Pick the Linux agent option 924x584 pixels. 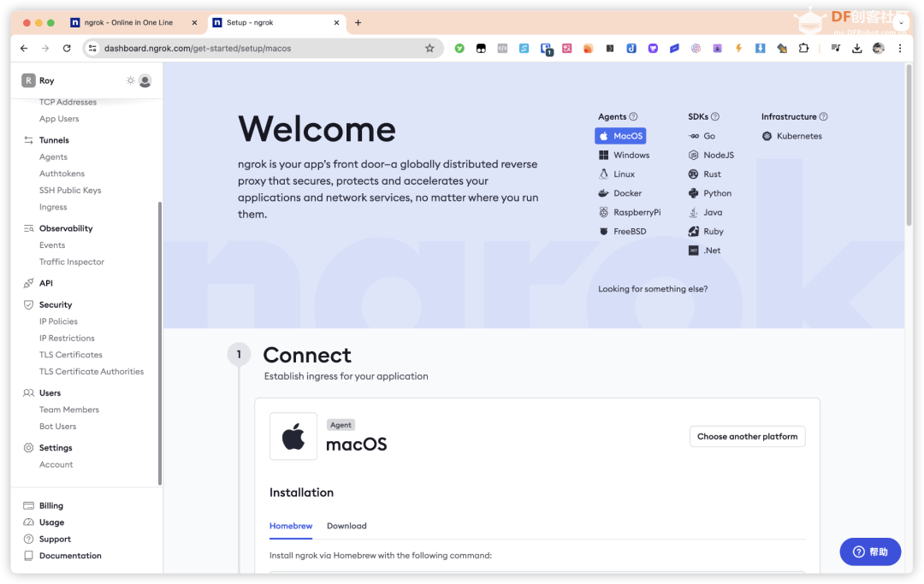(x=617, y=174)
